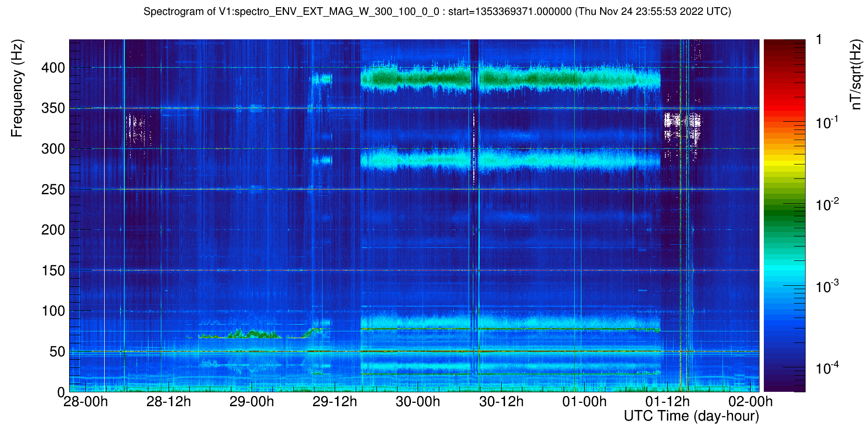Select the 30-12h time tick label
The width and height of the screenshot is (868, 434).
(501, 401)
